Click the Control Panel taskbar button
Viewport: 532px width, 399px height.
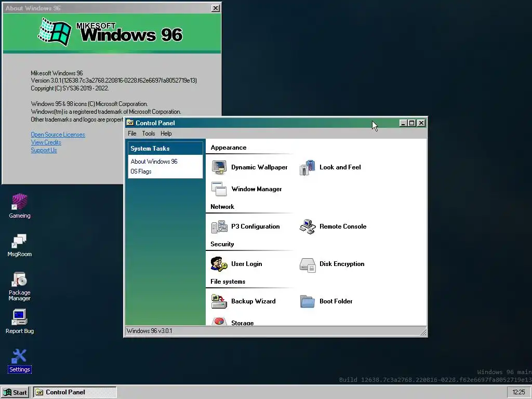(x=75, y=392)
